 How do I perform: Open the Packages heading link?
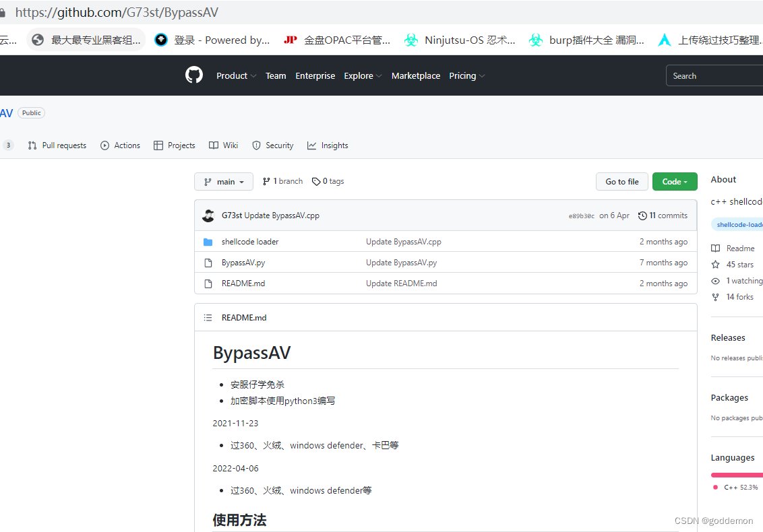point(729,398)
